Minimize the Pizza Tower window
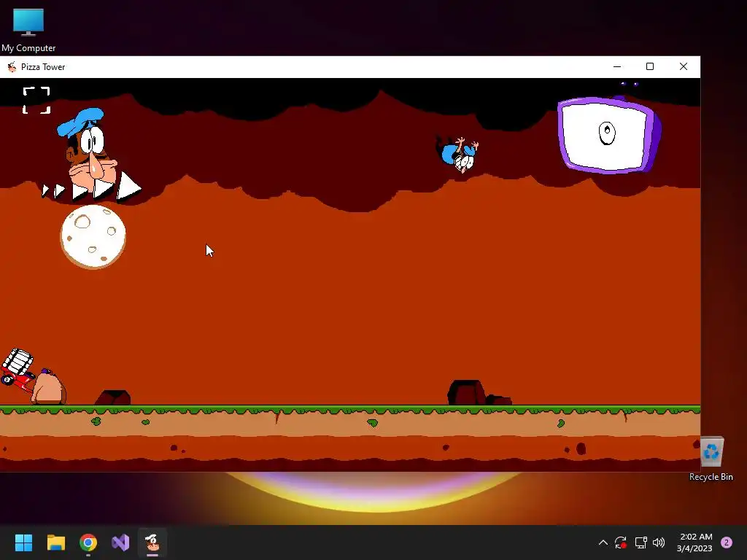 [x=617, y=66]
